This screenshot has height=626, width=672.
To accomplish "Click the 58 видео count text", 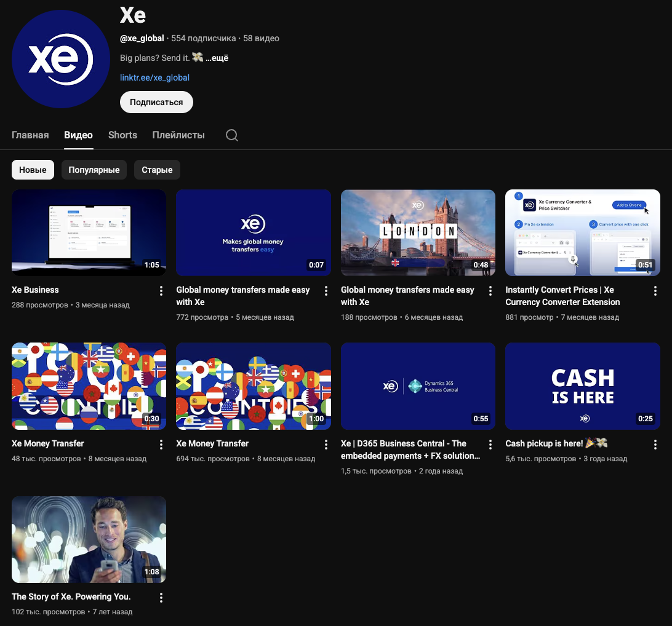I will tap(261, 38).
